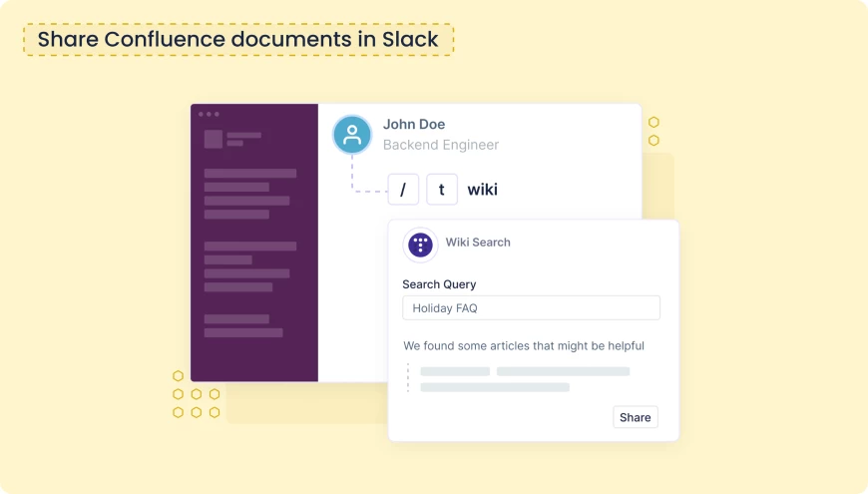The width and height of the screenshot is (868, 494).
Task: Focus the Search Query field with Holiday FAQ
Action: (x=531, y=308)
